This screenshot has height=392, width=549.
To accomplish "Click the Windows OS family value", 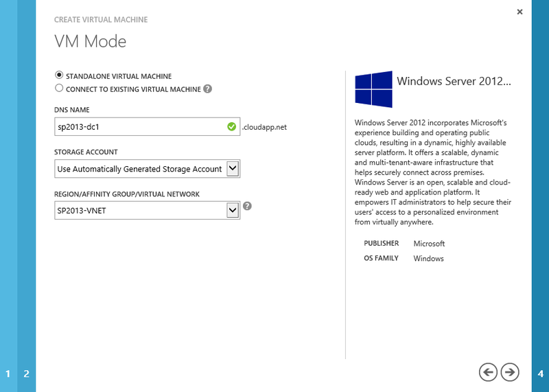I will click(x=428, y=259).
